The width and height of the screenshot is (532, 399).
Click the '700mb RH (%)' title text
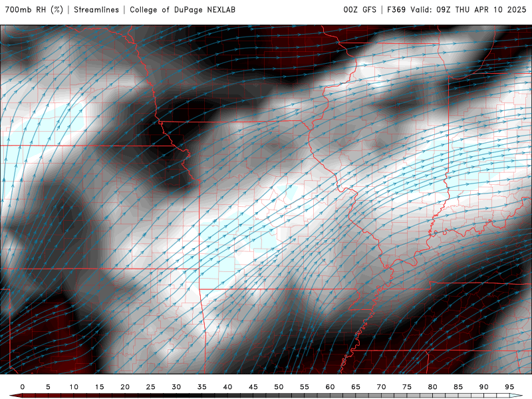[34, 10]
